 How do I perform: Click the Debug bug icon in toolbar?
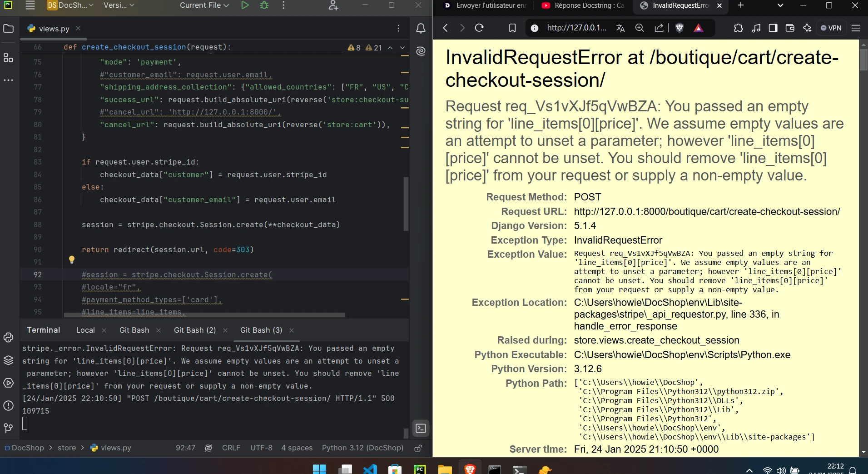[x=264, y=5]
